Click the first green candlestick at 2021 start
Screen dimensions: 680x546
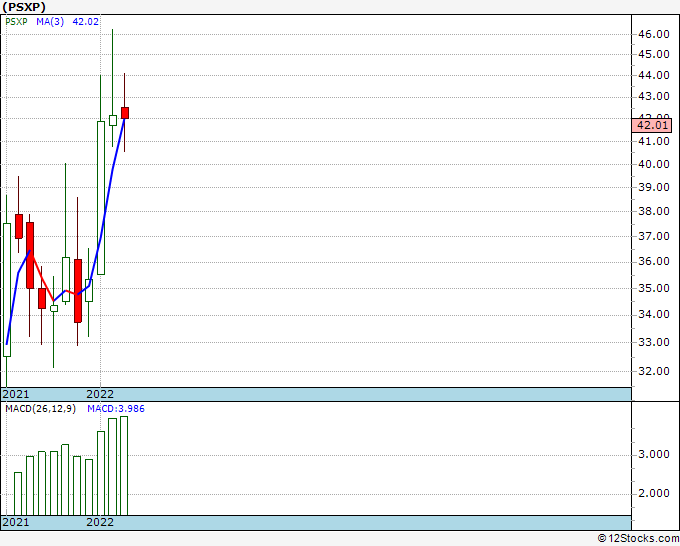7,290
